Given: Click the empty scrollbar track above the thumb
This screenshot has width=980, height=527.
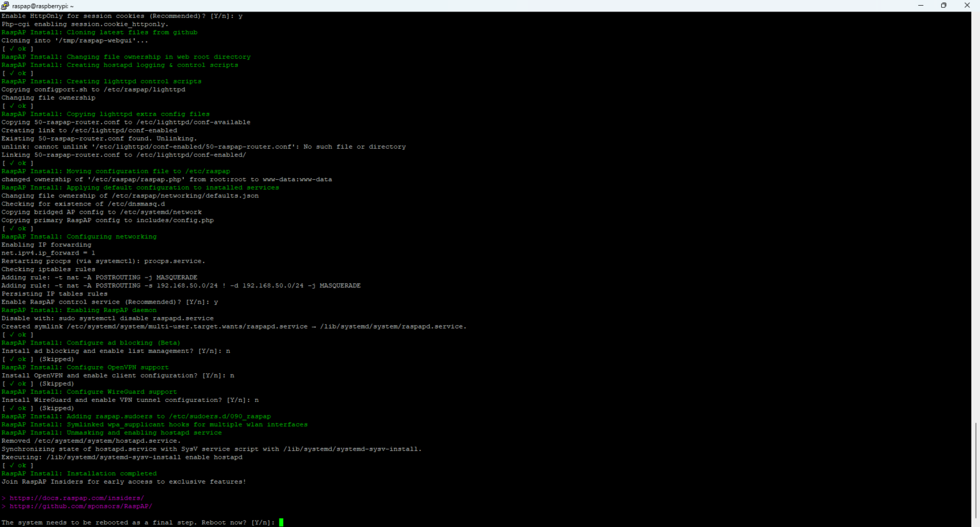Looking at the screenshot, I should tap(976, 223).
